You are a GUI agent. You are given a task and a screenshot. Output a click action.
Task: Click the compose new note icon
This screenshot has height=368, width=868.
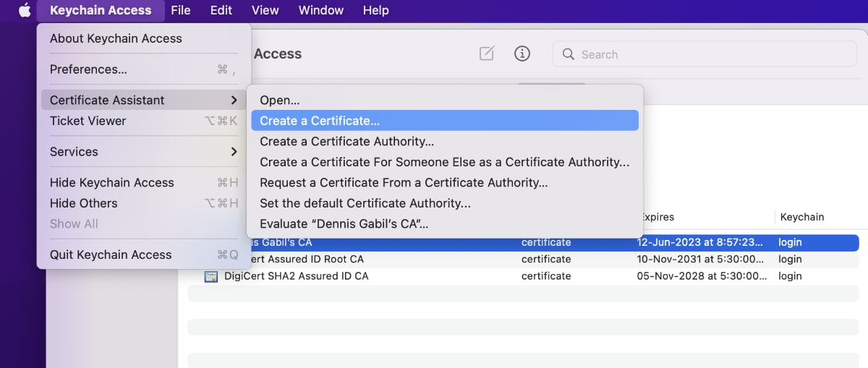(487, 54)
